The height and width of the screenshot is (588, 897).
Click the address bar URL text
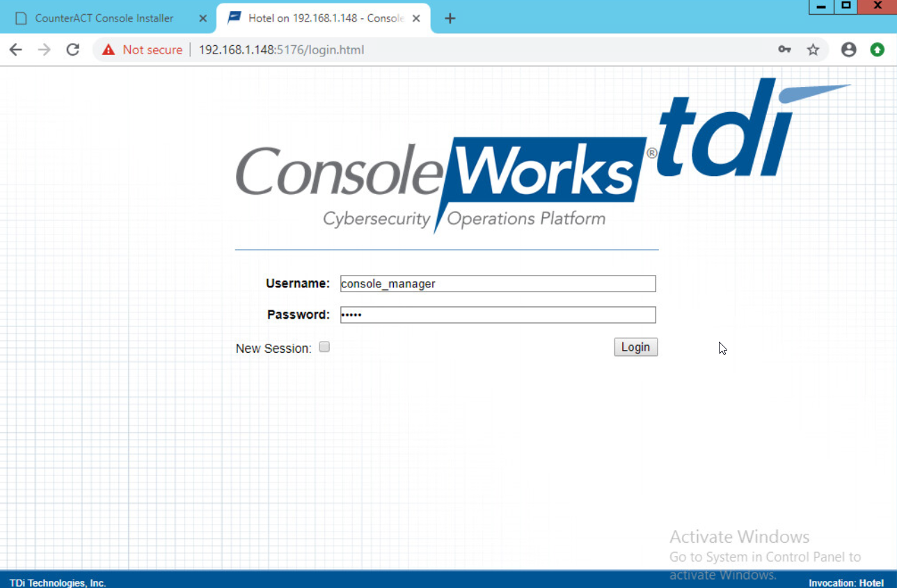[x=281, y=49]
